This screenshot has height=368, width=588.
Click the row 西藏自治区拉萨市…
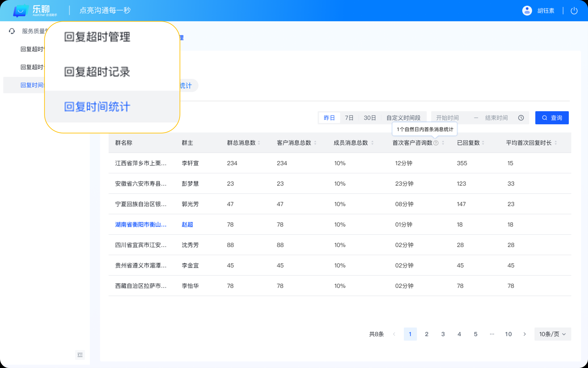click(x=340, y=286)
